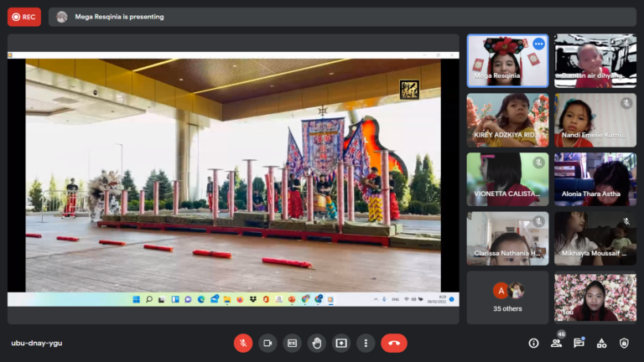Image resolution: width=644 pixels, height=362 pixels.
Task: Open the meeting details info icon
Action: tap(533, 343)
